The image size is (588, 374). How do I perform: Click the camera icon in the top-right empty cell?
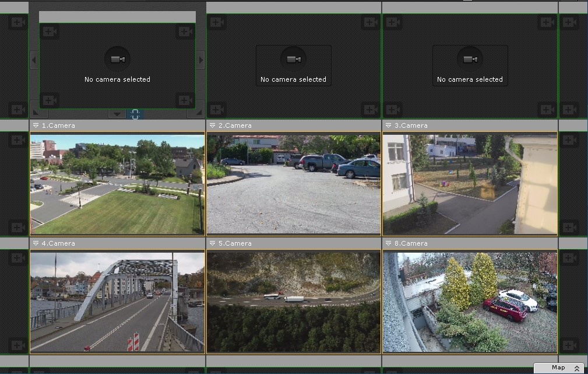pos(470,60)
